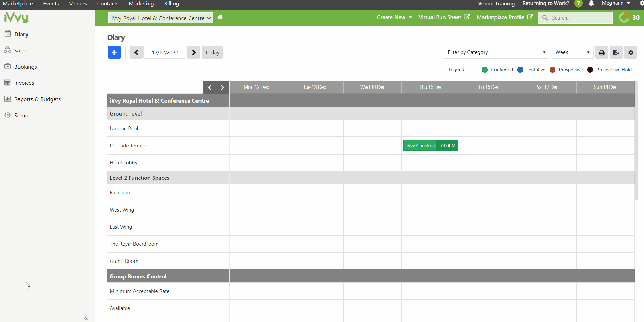The width and height of the screenshot is (644, 322).
Task: Open the Venues menu
Action: 78,3
